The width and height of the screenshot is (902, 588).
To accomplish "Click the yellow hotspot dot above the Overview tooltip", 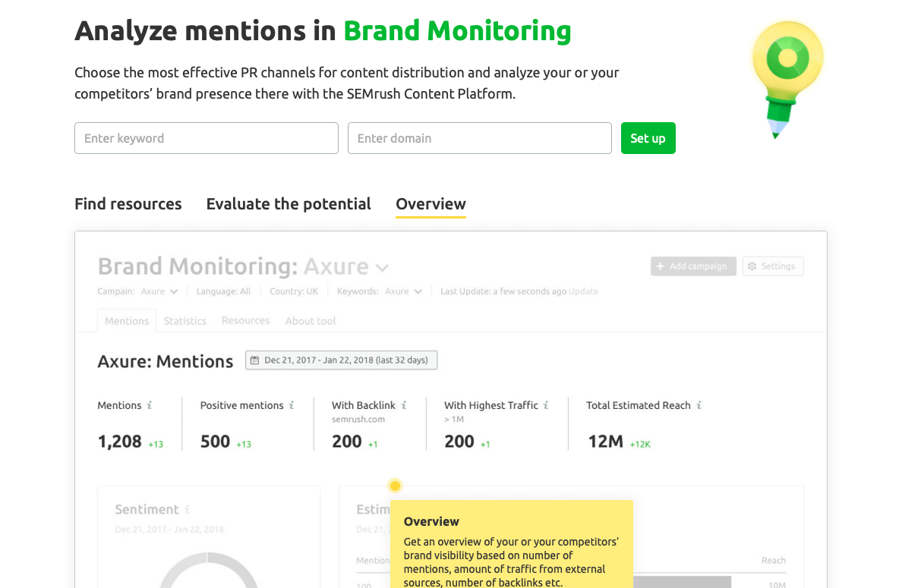I will (395, 486).
